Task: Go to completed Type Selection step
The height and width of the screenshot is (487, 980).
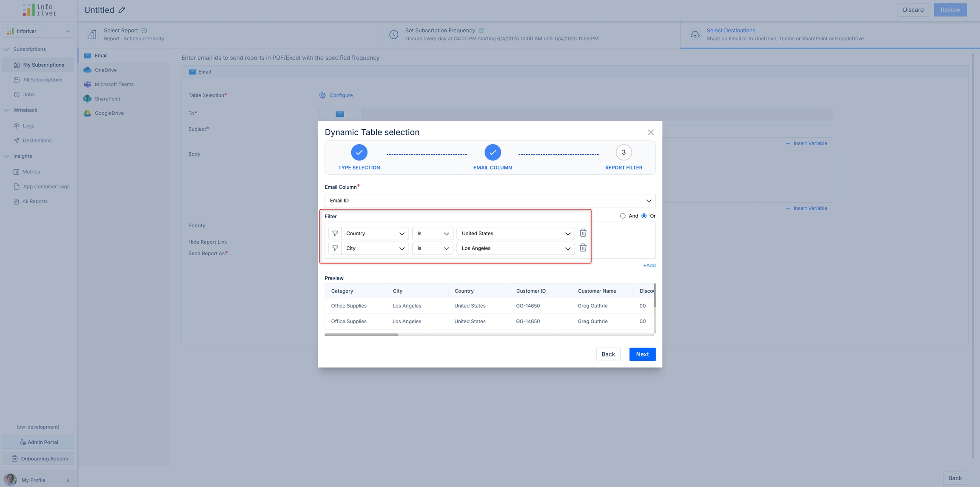Action: point(359,153)
